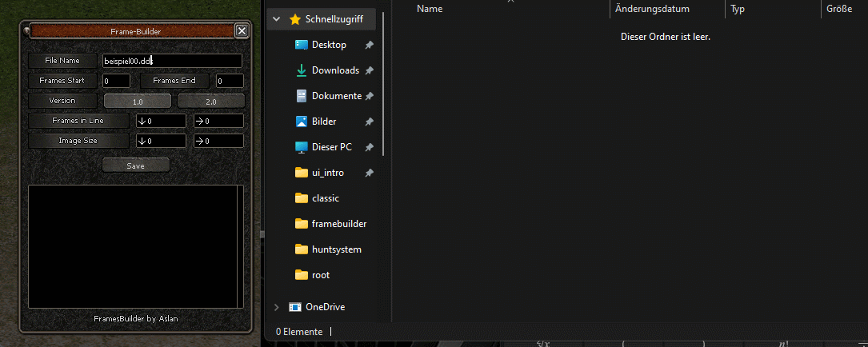Click the Desktop folder icon in Schnellzugriff

point(302,45)
